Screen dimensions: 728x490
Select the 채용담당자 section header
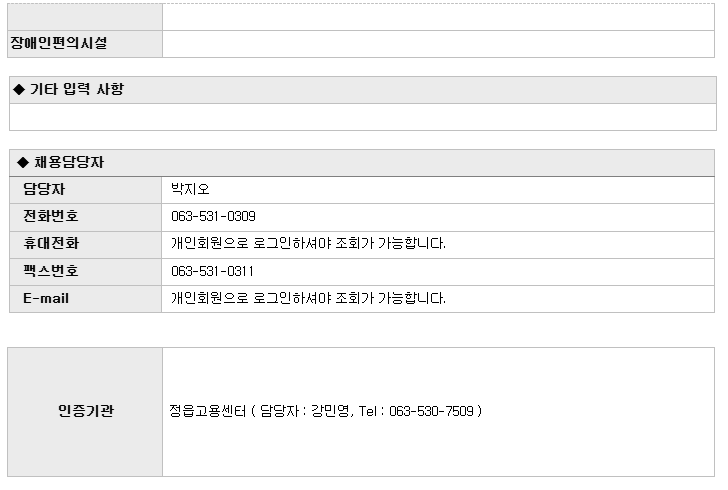pos(362,163)
